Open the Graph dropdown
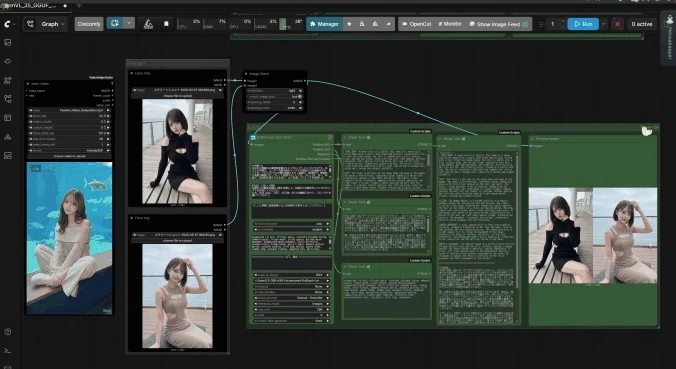 53,24
